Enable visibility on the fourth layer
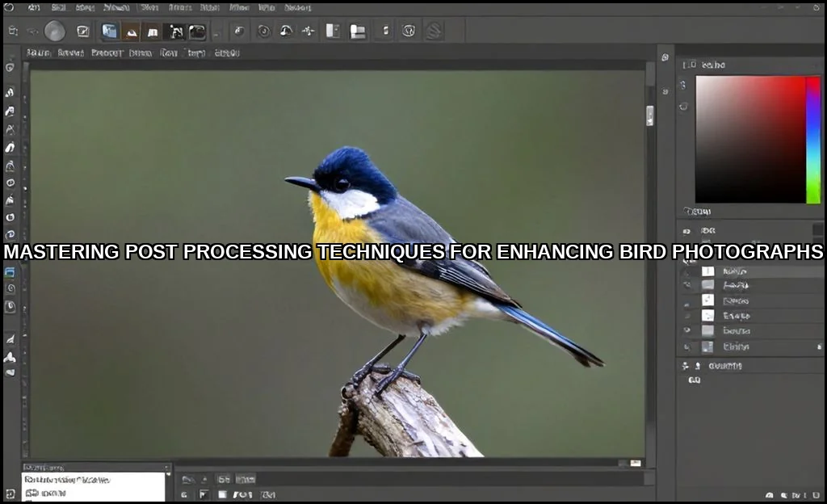Image resolution: width=827 pixels, height=504 pixels. [687, 315]
